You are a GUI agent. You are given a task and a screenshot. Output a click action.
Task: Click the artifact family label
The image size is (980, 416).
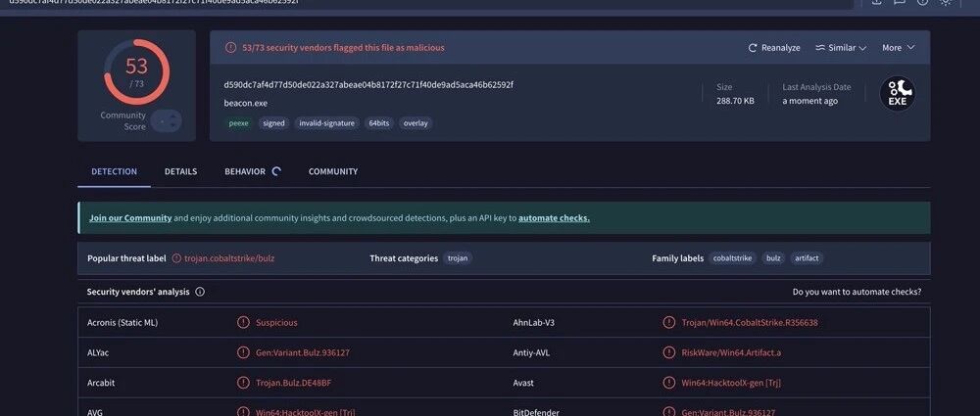(807, 258)
